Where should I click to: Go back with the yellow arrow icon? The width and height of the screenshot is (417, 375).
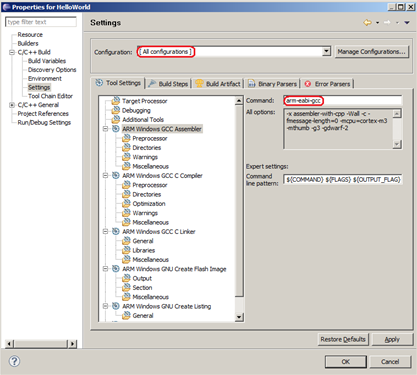[x=367, y=23]
